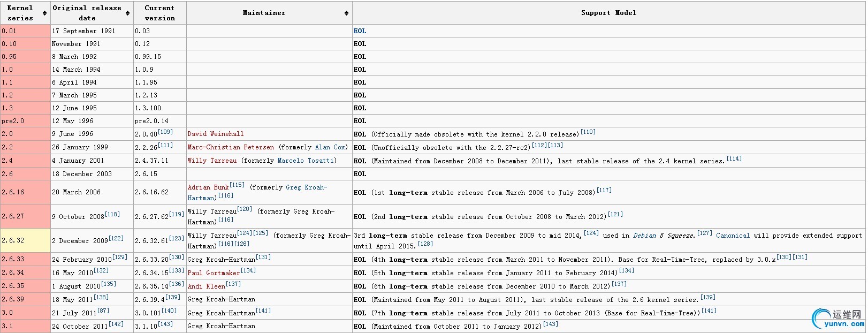Open reference [119] after 2.6.27.62
The width and height of the screenshot is (868, 333).
click(177, 214)
